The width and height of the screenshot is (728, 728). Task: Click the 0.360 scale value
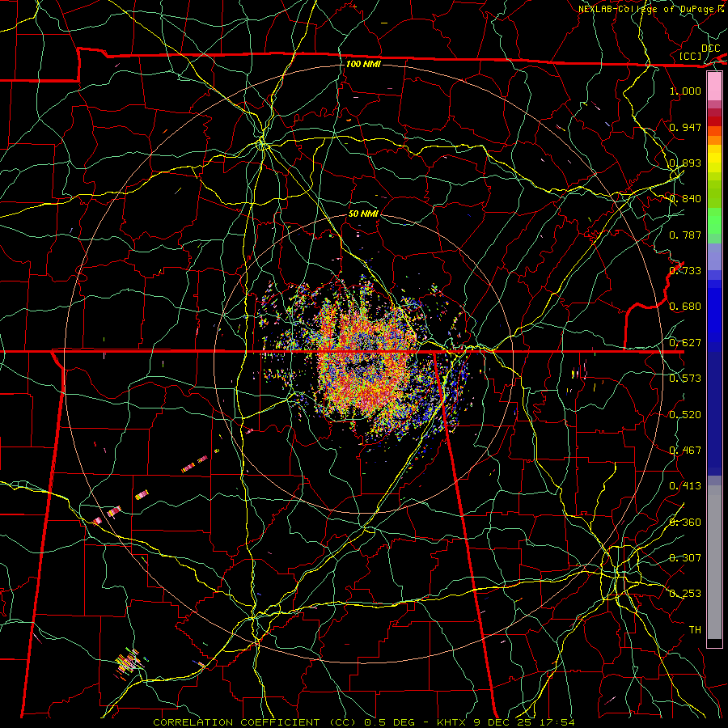tap(685, 523)
